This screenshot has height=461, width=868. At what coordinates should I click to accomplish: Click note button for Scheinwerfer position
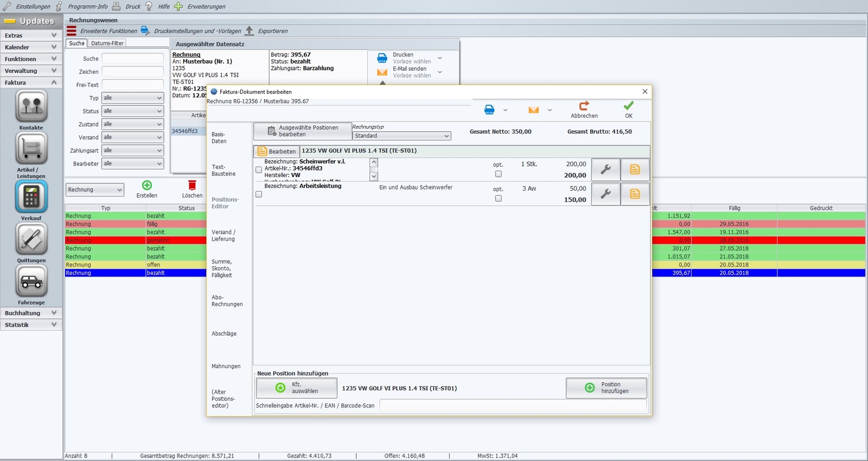(x=635, y=169)
